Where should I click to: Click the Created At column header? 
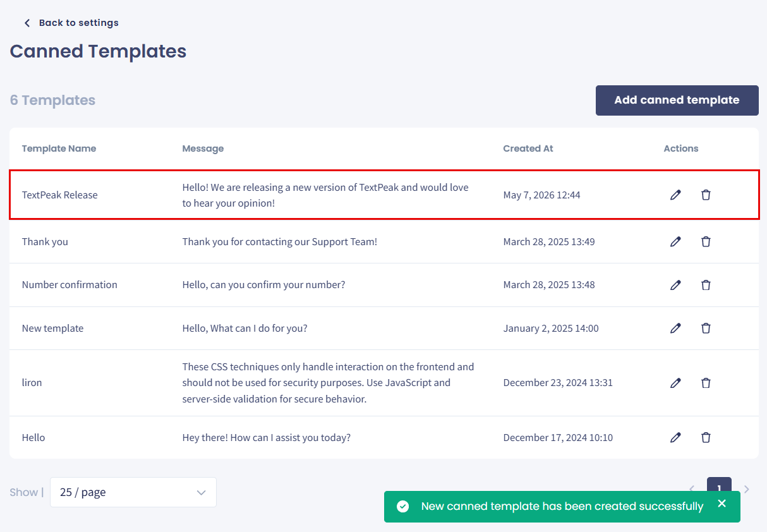point(528,148)
